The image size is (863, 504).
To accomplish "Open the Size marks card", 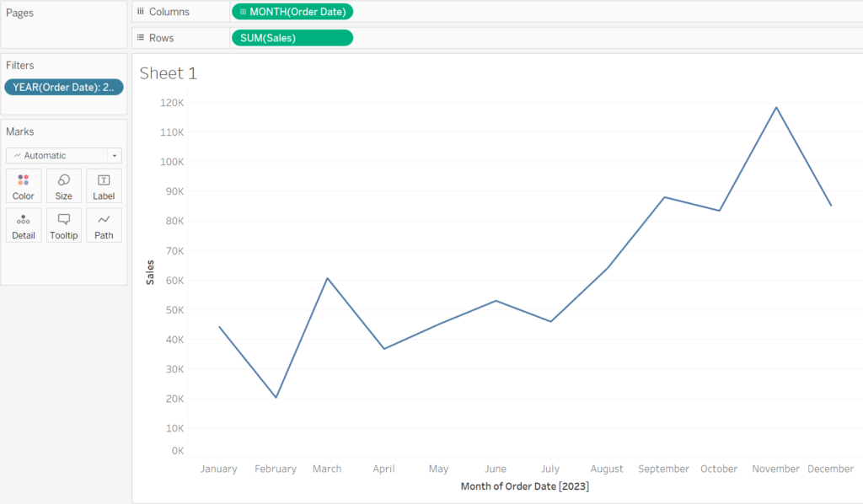I will click(63, 186).
